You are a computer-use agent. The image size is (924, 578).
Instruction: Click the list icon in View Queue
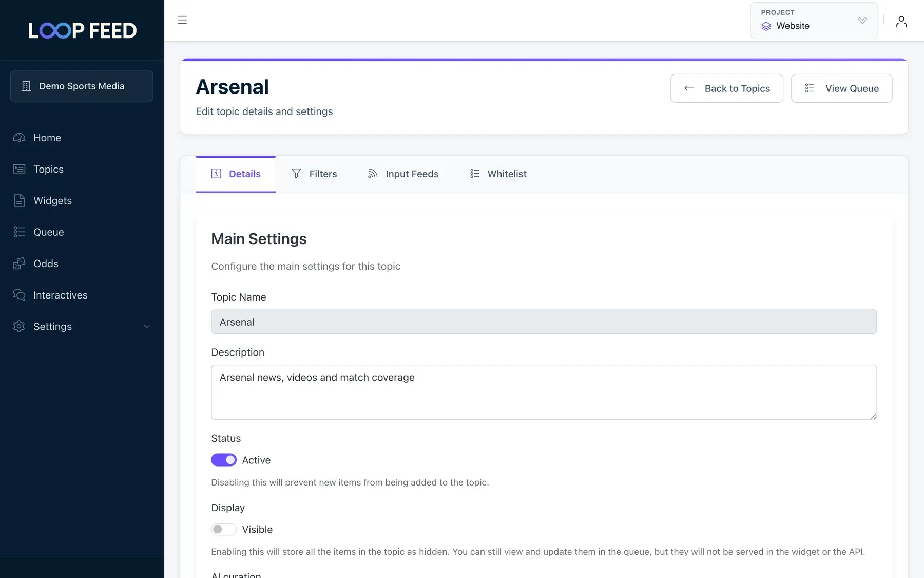(810, 88)
